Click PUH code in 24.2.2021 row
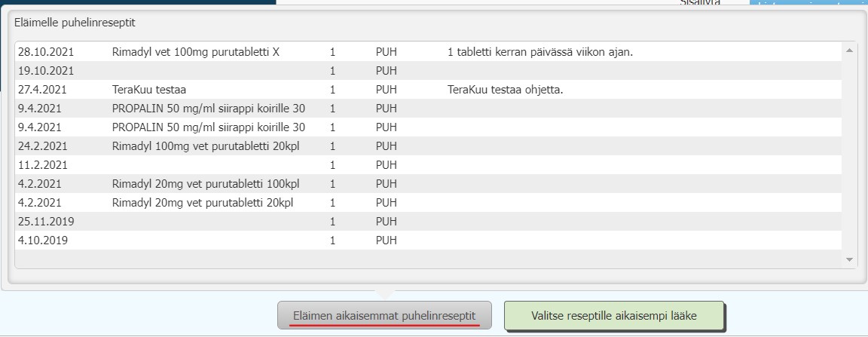The image size is (868, 337). click(x=386, y=146)
